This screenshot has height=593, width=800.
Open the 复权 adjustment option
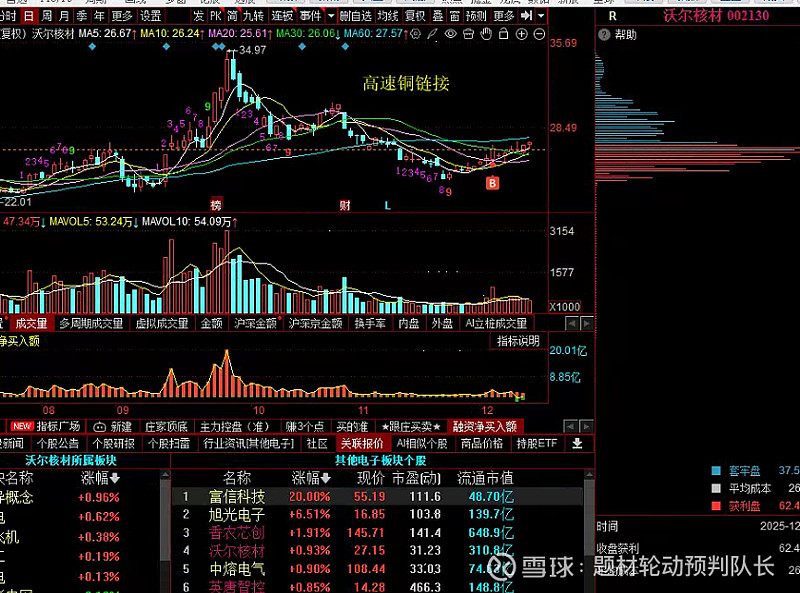415,16
